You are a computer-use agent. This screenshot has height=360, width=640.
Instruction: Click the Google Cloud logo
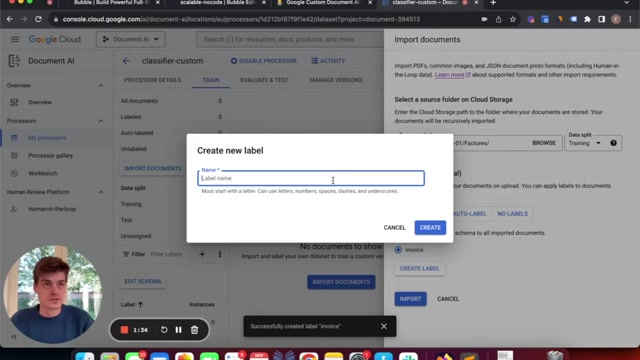54,39
